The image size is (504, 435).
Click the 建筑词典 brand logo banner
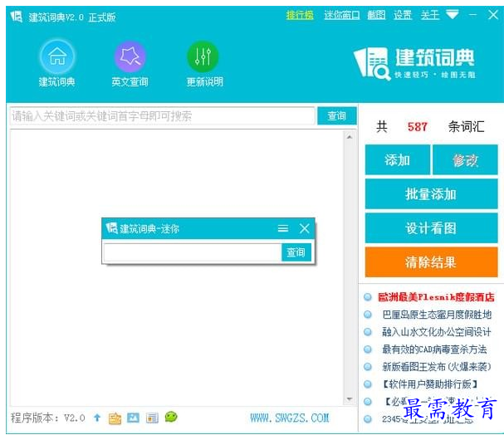[414, 64]
